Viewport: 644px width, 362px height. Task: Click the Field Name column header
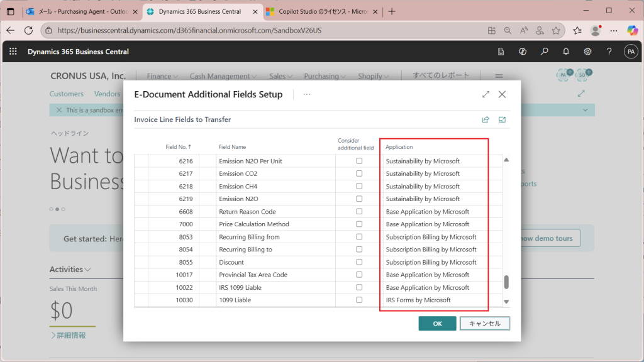[233, 147]
